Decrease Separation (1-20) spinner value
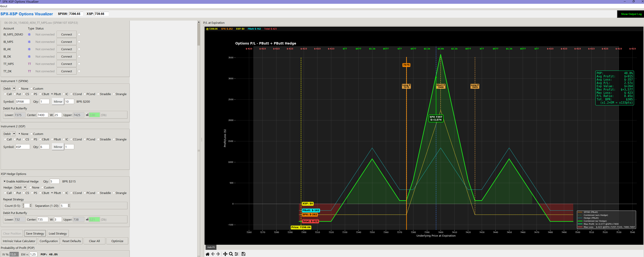644x257 pixels. [x=69, y=207]
